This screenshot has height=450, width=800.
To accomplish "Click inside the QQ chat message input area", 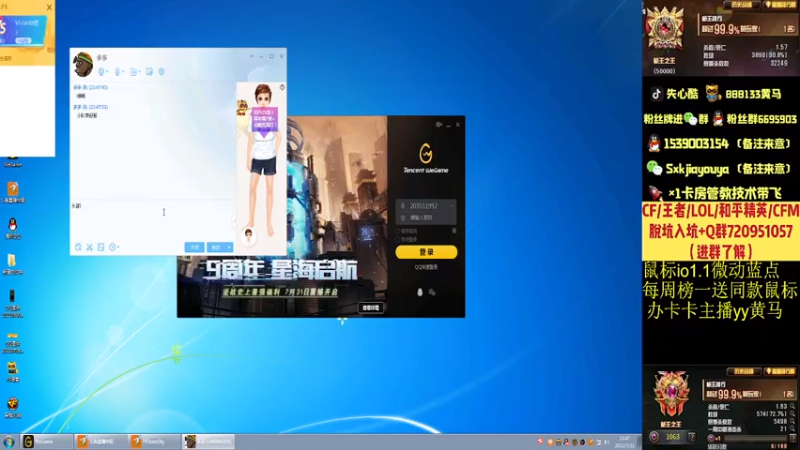I will (x=152, y=220).
